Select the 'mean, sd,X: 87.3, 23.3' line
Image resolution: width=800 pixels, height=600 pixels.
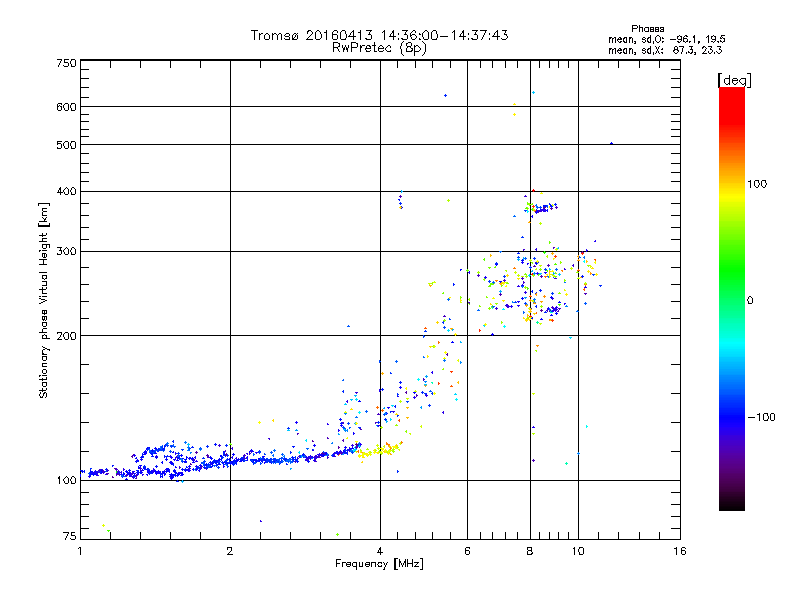665,50
